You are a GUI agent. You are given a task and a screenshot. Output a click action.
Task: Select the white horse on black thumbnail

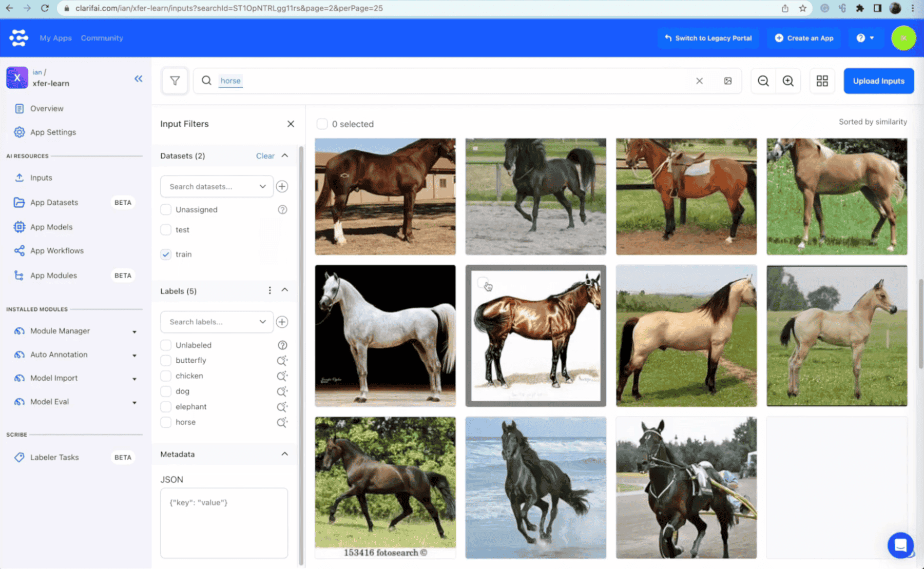[385, 336]
